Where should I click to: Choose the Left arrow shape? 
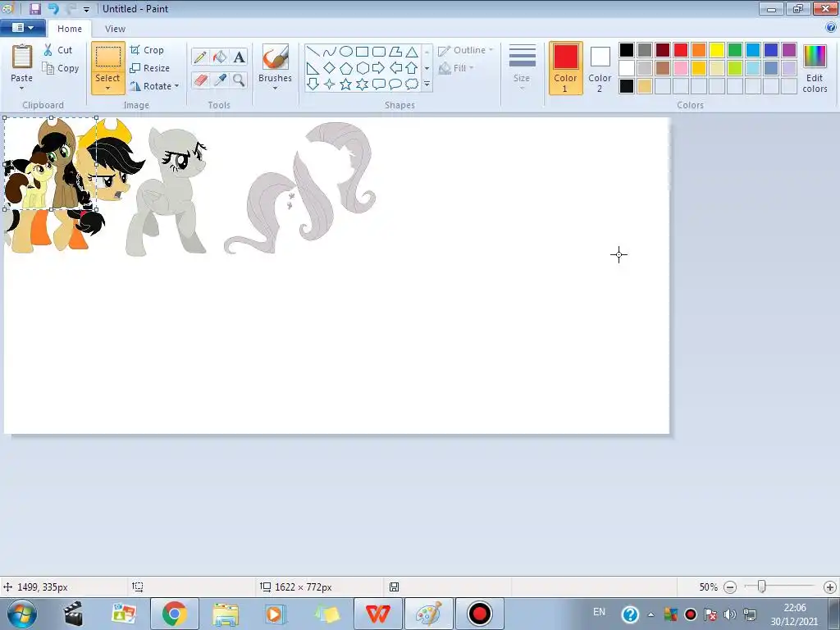pyautogui.click(x=395, y=68)
